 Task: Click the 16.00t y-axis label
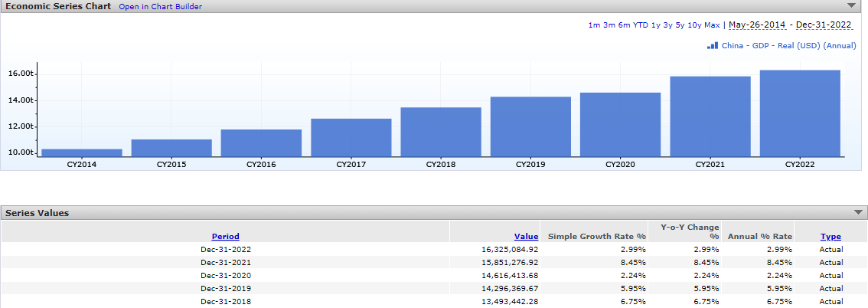pyautogui.click(x=21, y=74)
